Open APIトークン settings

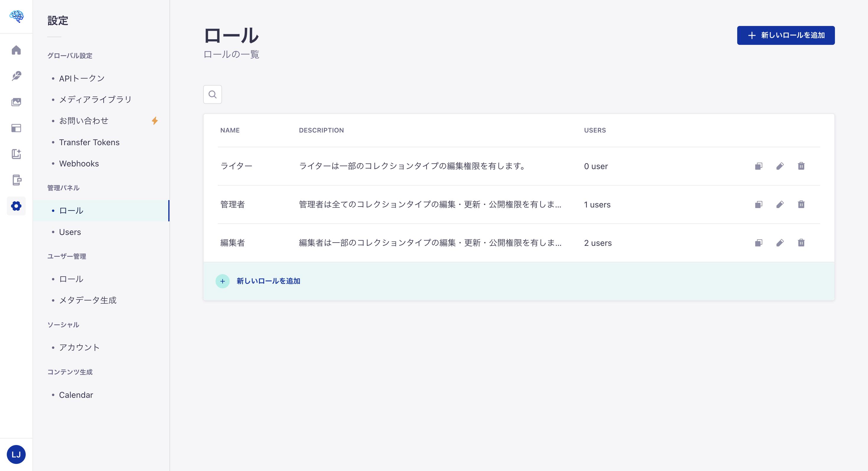pos(81,78)
